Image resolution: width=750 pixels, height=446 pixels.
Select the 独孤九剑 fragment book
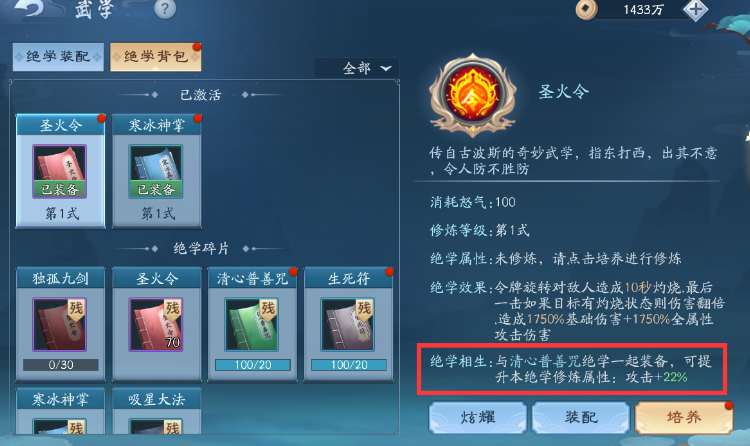click(60, 324)
